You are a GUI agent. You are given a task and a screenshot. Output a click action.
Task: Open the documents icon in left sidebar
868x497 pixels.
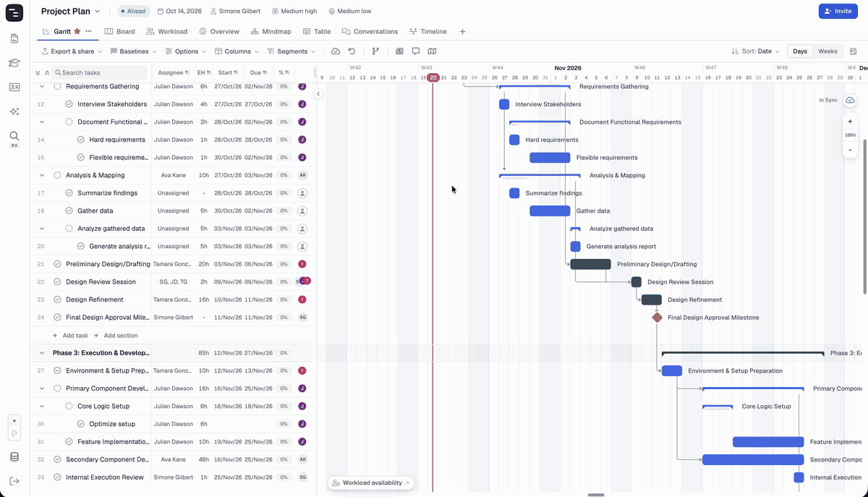[14, 38]
